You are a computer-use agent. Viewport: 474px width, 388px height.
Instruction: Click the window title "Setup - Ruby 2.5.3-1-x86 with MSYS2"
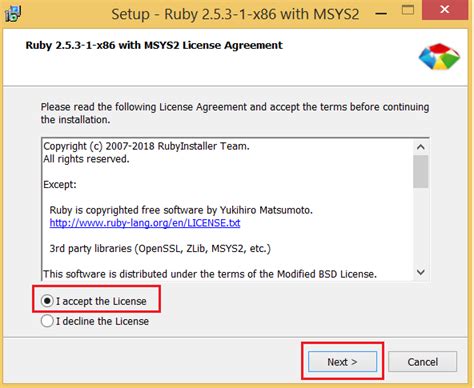pos(235,14)
